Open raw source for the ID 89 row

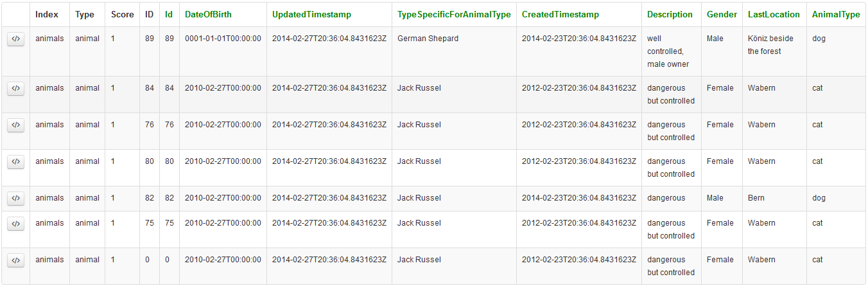[x=16, y=39]
